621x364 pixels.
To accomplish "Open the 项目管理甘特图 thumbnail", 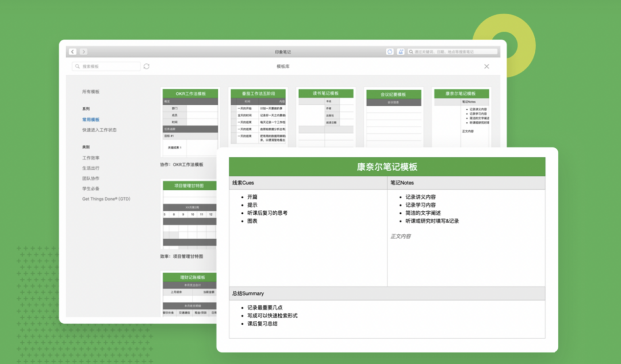I will click(190, 214).
